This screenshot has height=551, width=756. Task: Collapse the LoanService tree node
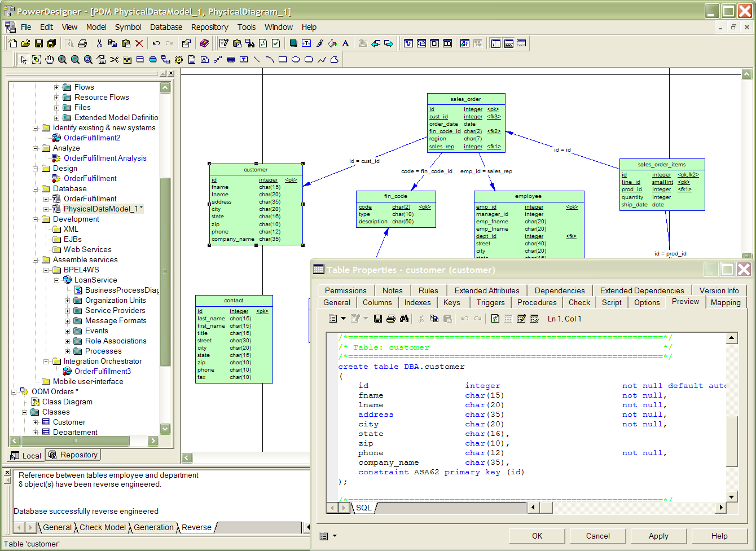[56, 280]
